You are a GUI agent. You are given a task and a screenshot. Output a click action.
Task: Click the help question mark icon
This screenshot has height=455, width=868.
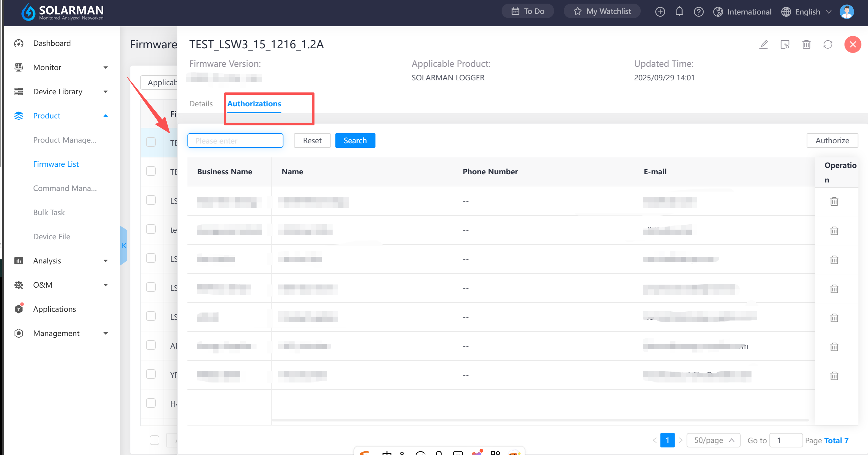[698, 11]
